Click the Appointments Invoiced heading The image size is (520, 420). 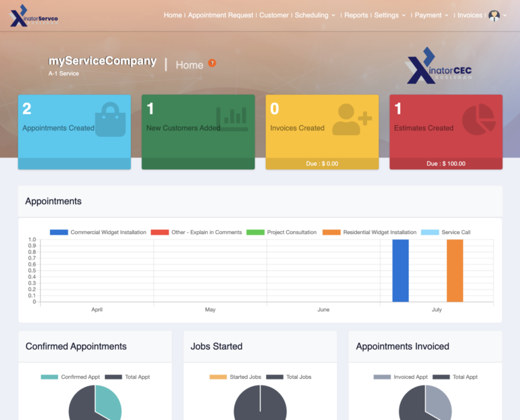click(x=403, y=346)
